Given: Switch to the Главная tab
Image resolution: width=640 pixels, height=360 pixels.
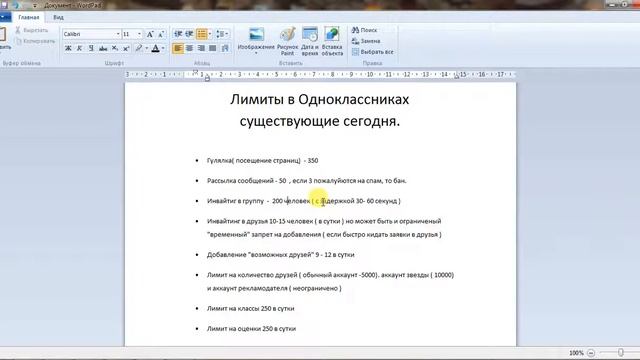Looking at the screenshot, I should pos(29,17).
